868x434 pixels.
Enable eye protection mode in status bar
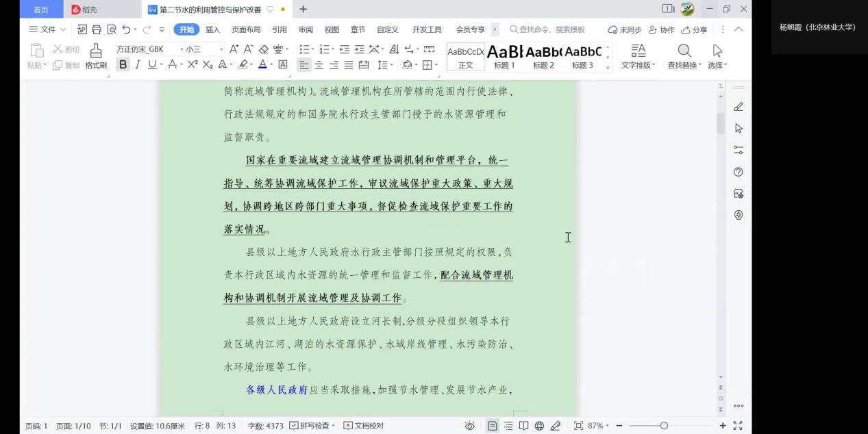point(469,426)
